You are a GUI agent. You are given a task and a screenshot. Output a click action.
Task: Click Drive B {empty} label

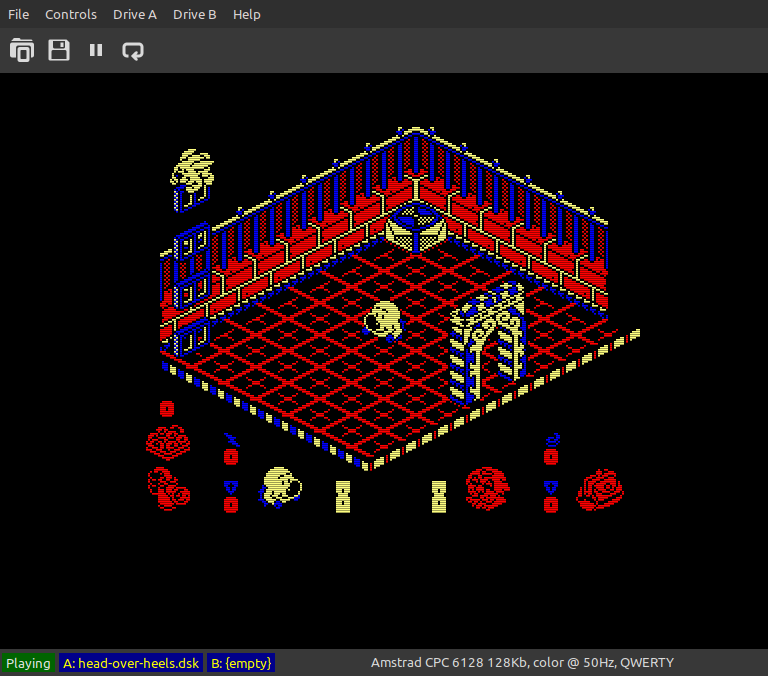click(x=240, y=663)
